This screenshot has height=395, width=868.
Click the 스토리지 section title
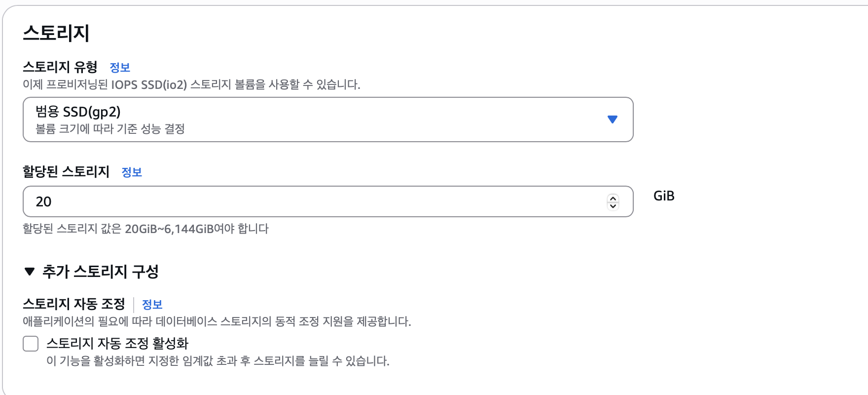coord(56,33)
